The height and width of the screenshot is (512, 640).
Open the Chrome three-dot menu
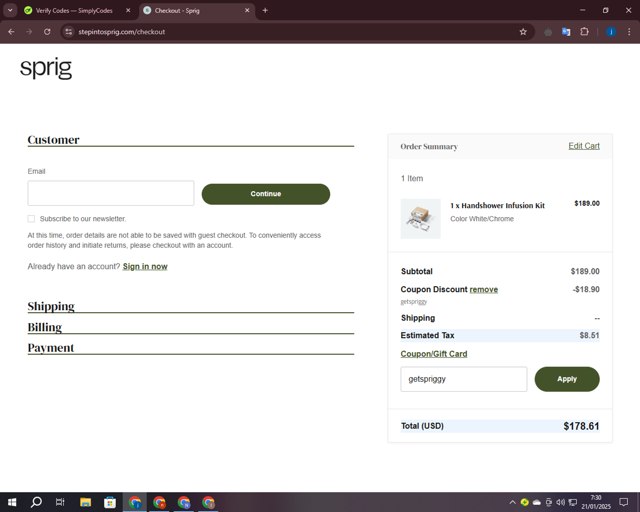(x=629, y=32)
